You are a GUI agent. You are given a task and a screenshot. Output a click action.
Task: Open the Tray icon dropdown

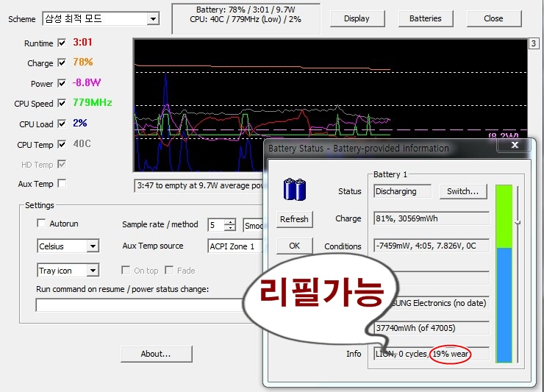coord(93,270)
